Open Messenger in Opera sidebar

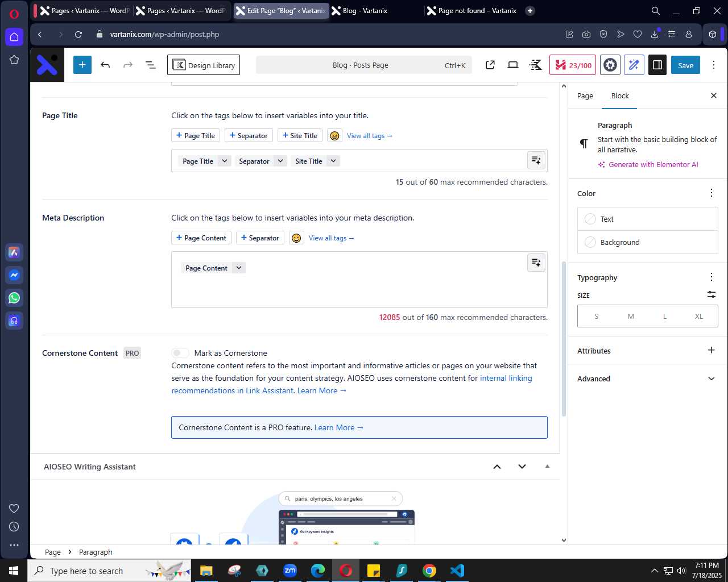click(14, 275)
